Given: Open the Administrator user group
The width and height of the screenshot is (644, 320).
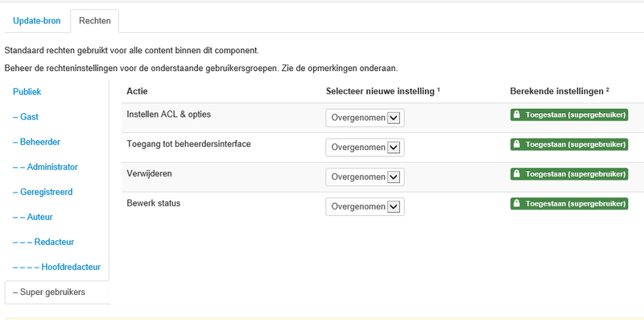Looking at the screenshot, I should pyautogui.click(x=45, y=167).
